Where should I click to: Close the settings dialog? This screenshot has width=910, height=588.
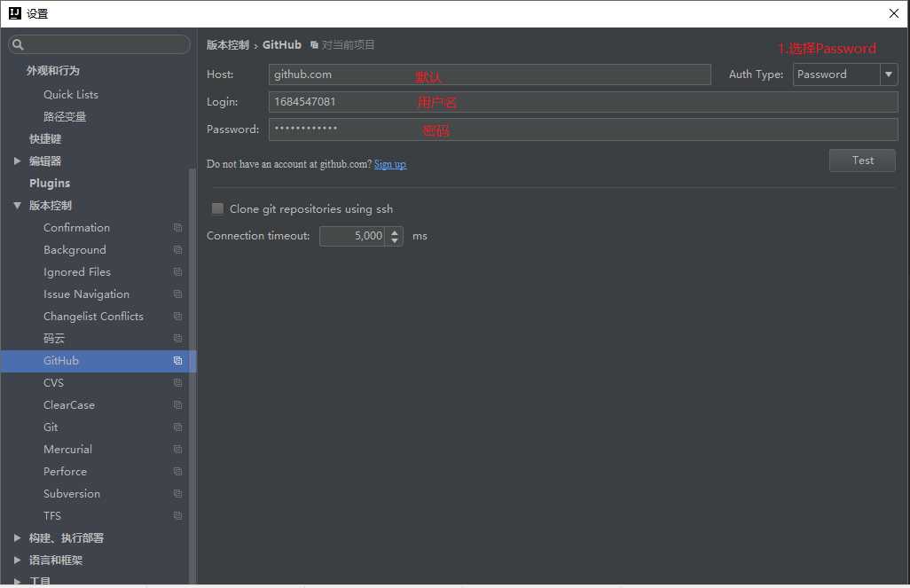point(894,13)
